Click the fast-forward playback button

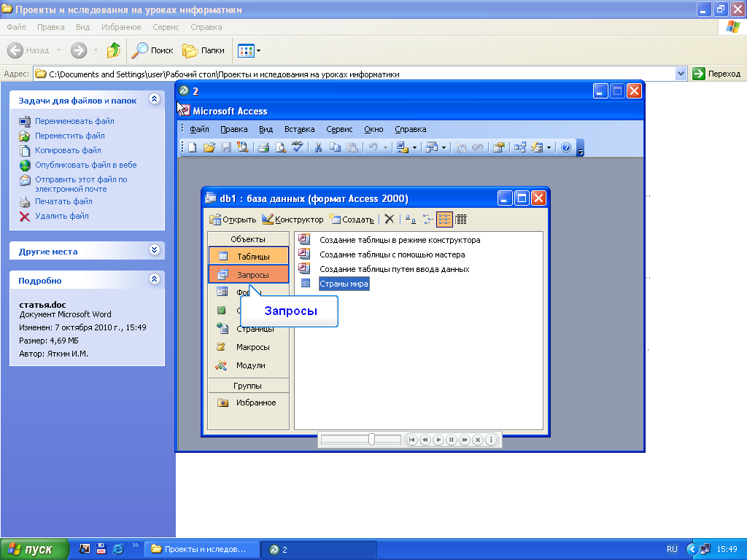[465, 440]
